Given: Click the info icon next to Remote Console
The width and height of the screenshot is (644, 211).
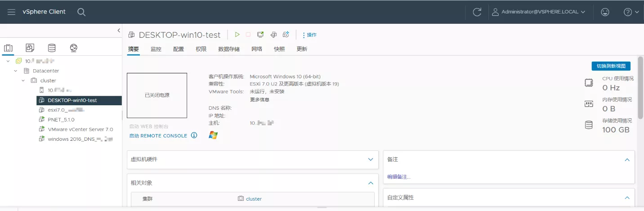Looking at the screenshot, I should coord(194,135).
